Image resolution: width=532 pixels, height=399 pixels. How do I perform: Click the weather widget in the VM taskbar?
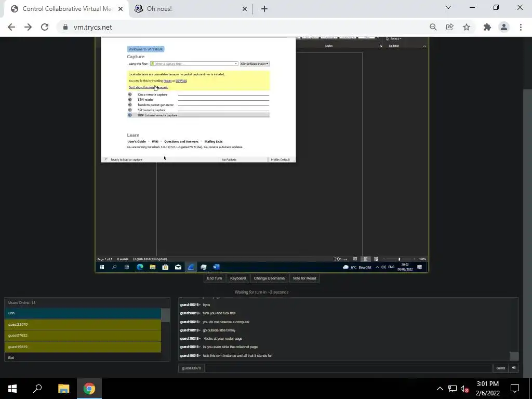357,268
